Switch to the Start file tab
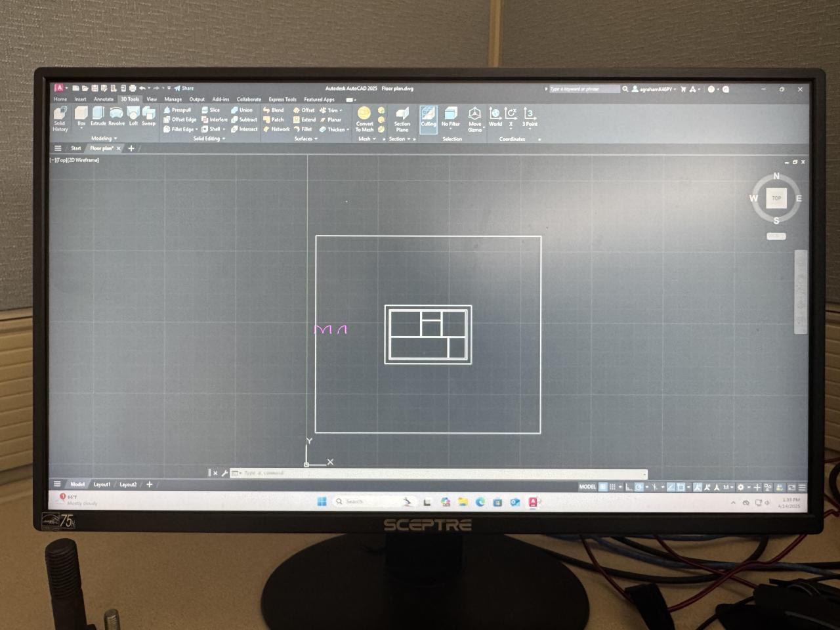Screen dimensions: 840x630 [x=76, y=148]
